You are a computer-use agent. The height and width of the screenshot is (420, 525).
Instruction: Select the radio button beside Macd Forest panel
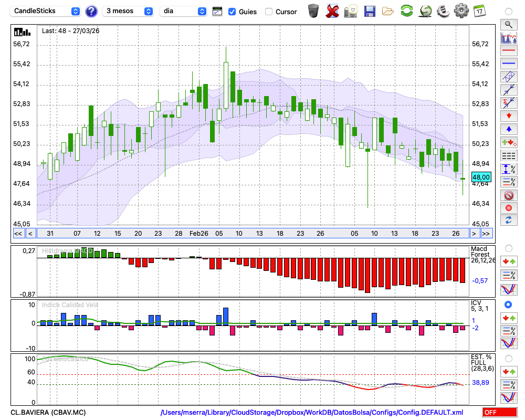[x=508, y=248]
